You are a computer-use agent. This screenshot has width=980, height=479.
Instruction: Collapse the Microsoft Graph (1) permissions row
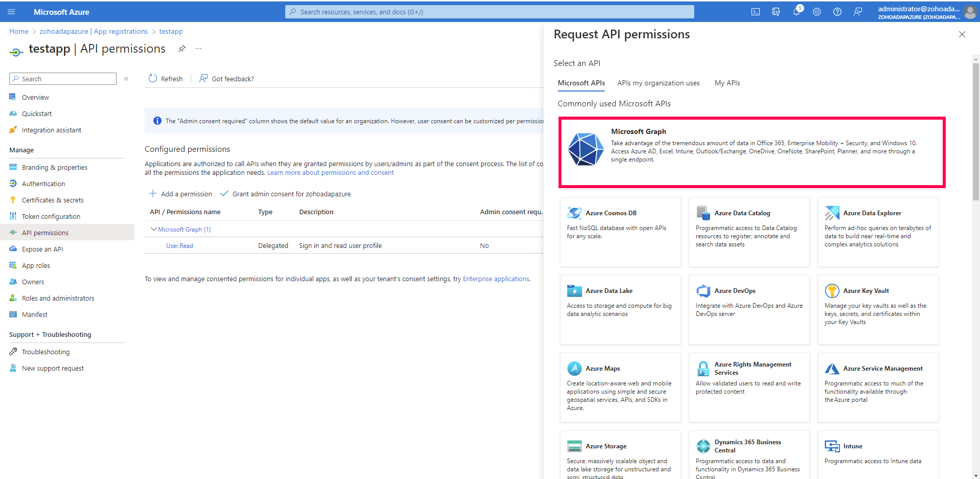[x=153, y=229]
